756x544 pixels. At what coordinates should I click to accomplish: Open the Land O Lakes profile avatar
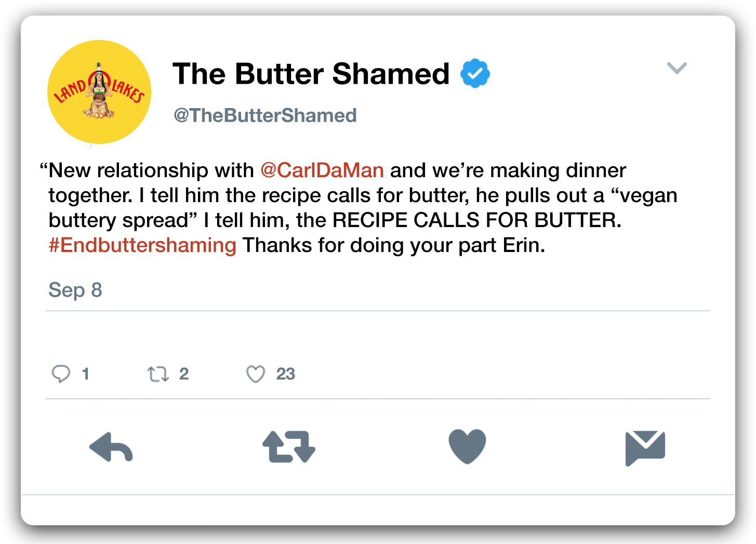pos(99,92)
